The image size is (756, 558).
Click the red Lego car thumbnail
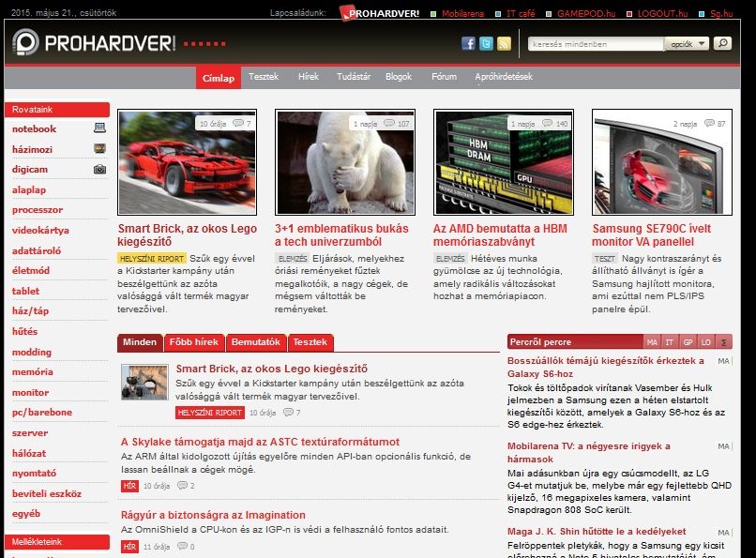coord(187,162)
